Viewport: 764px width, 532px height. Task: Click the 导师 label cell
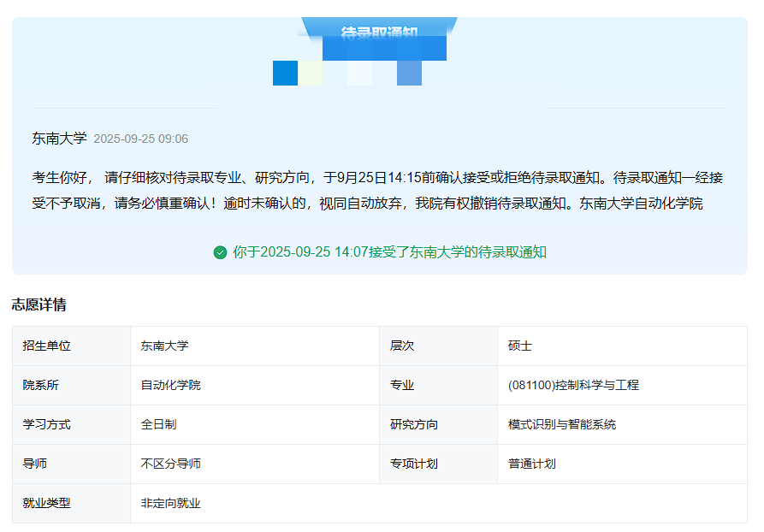point(72,464)
